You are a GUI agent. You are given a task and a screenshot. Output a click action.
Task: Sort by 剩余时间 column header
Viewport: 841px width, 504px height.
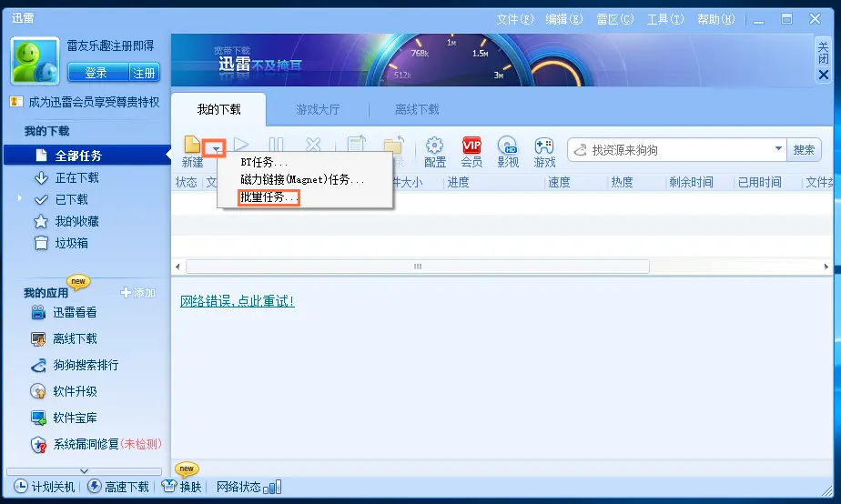691,182
